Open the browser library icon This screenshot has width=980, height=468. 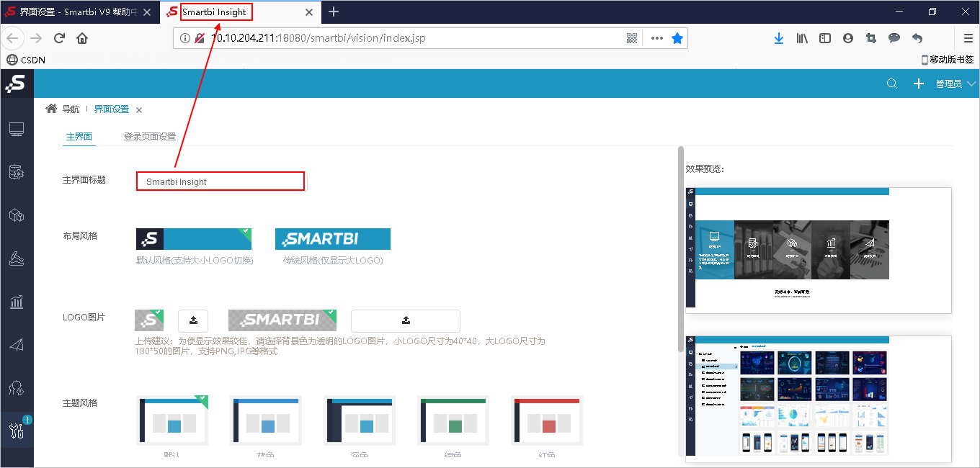[x=802, y=38]
